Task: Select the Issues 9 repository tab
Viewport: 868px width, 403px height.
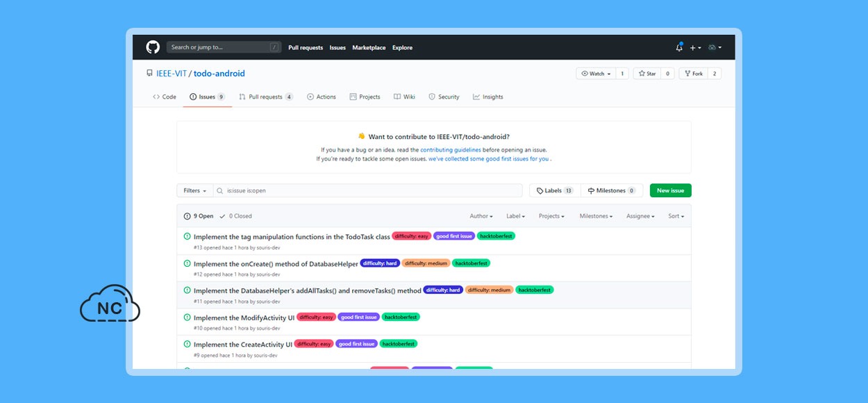Action: (x=208, y=97)
